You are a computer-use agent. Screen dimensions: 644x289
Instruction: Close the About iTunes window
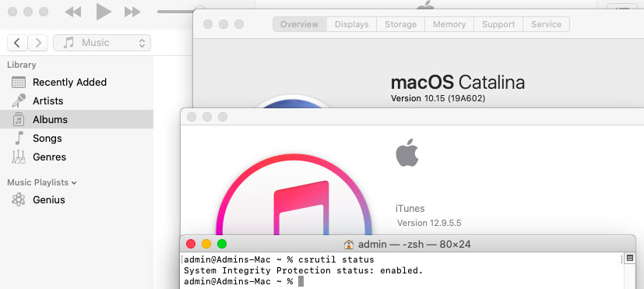point(192,117)
